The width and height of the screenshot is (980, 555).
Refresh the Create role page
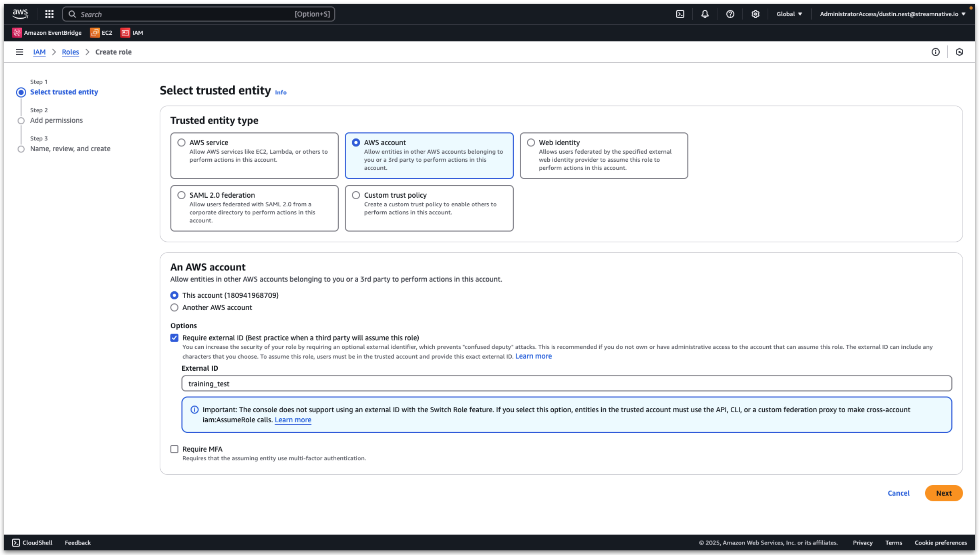[x=960, y=52]
